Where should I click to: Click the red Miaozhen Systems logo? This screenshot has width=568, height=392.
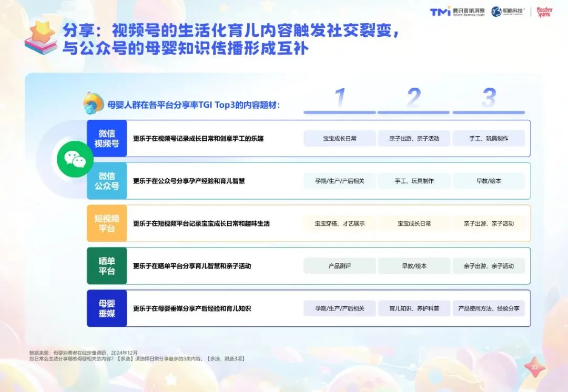544,12
